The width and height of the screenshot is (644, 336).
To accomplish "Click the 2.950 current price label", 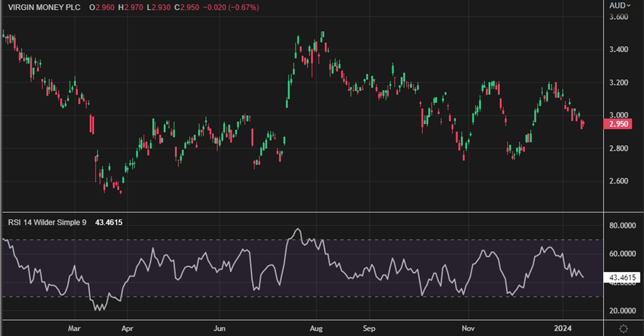I will (618, 124).
